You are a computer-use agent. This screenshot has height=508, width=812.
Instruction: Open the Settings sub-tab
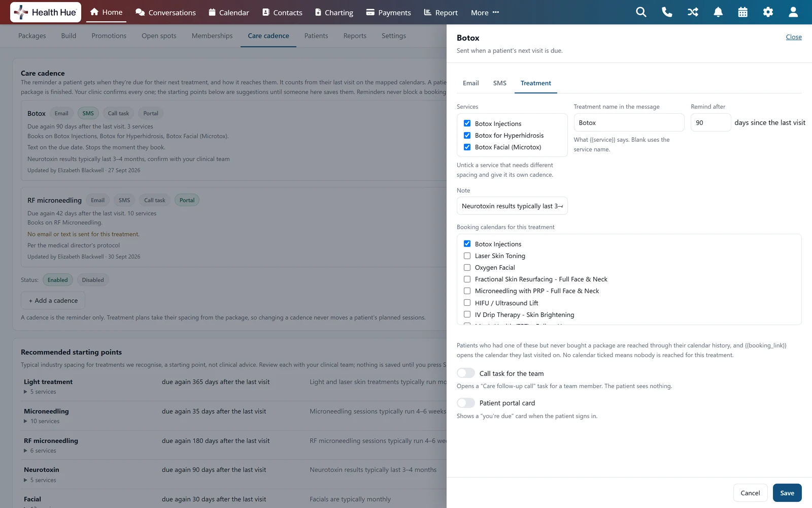(x=394, y=36)
